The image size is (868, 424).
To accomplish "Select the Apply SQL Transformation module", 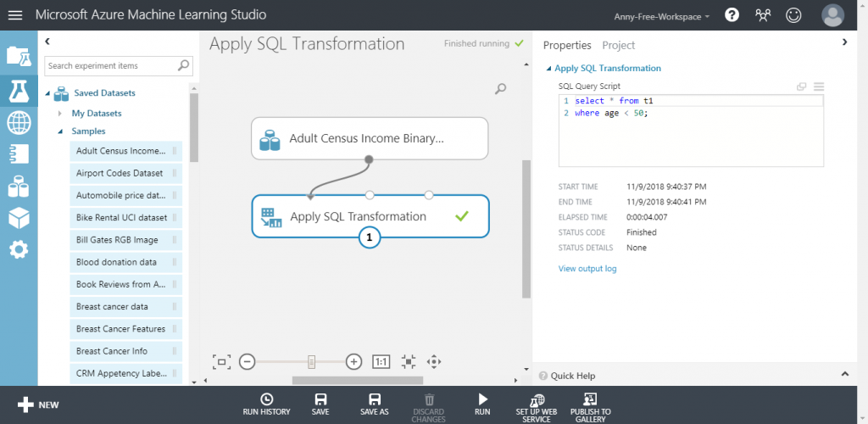I will pyautogui.click(x=370, y=216).
